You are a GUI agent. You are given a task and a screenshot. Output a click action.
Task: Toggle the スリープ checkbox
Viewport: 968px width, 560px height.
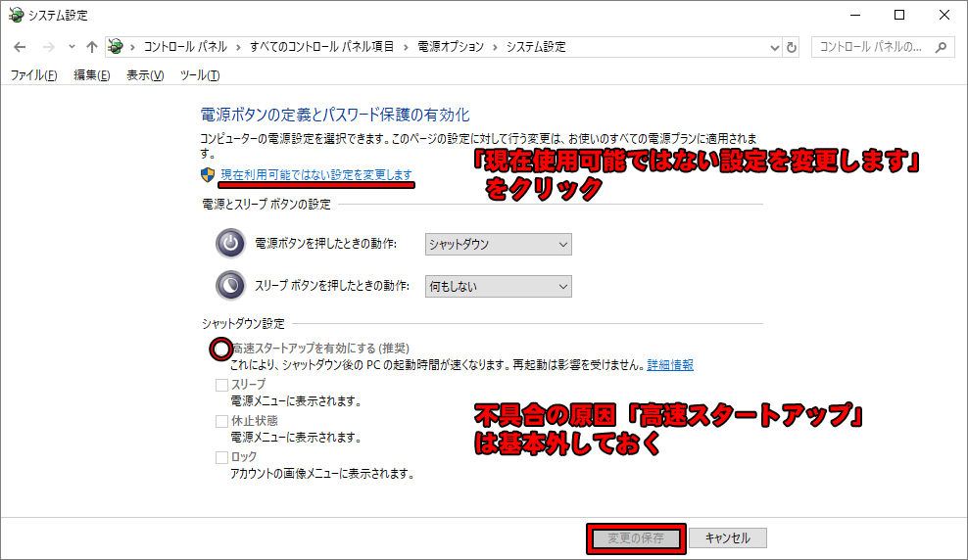pyautogui.click(x=221, y=385)
